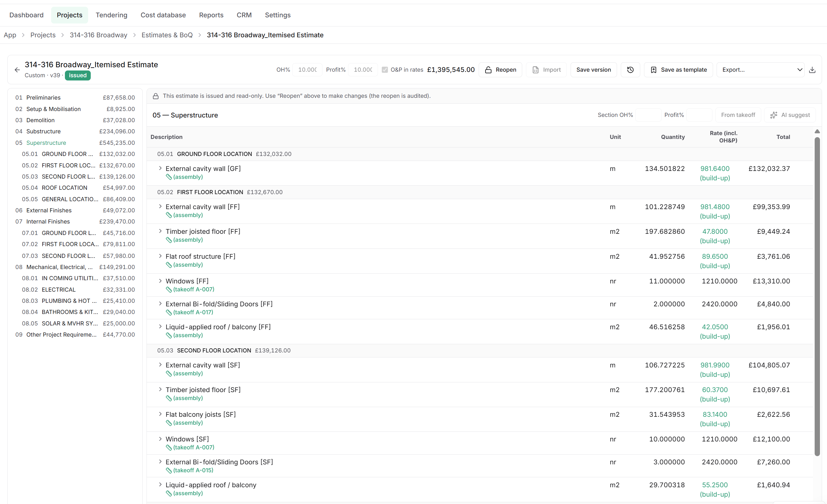
Task: Expand External Bi-fold/Sliding Doors [SF] row
Action: (160, 462)
